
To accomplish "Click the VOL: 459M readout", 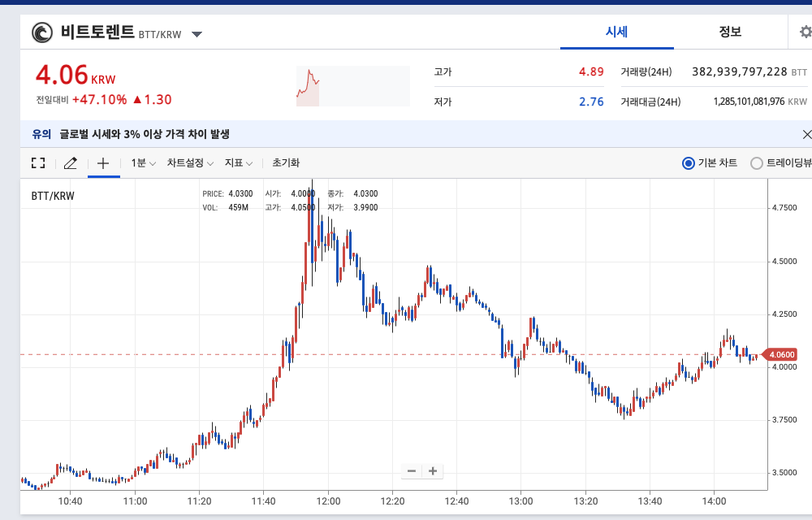I will click(225, 208).
